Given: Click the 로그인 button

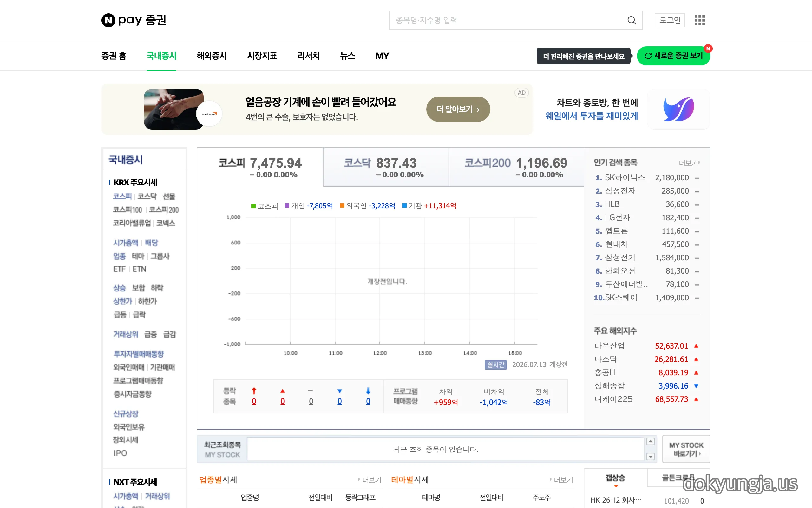Looking at the screenshot, I should [x=670, y=20].
